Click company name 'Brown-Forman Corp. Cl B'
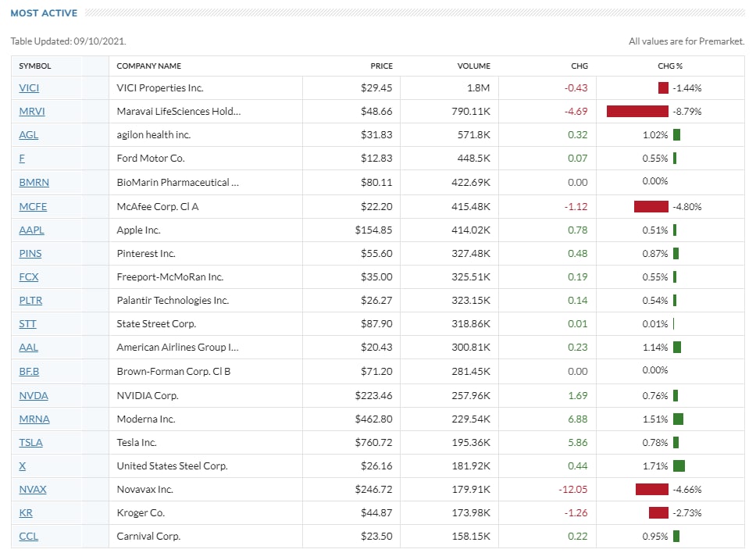 tap(173, 372)
